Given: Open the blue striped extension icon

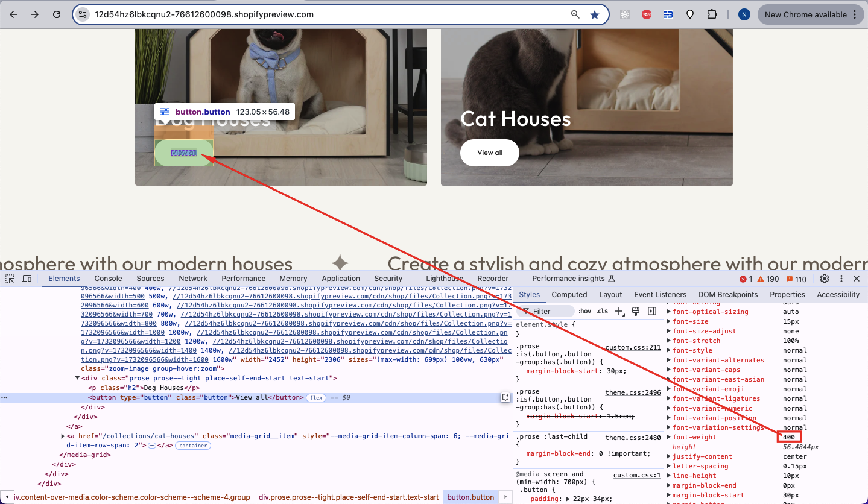Looking at the screenshot, I should (668, 14).
